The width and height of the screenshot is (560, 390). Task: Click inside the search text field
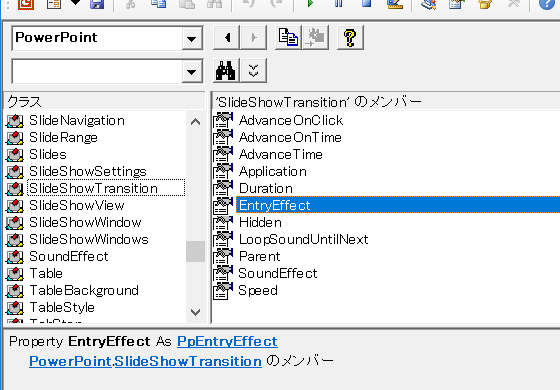click(97, 71)
